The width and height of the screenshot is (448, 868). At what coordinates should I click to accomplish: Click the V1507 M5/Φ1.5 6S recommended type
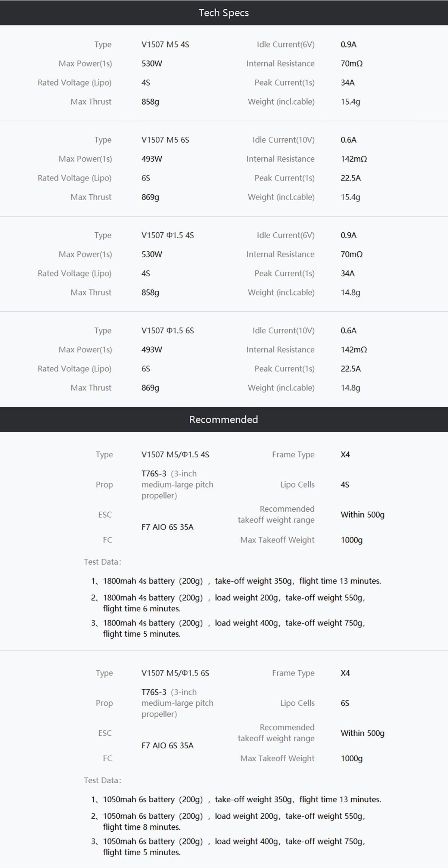coord(175,673)
